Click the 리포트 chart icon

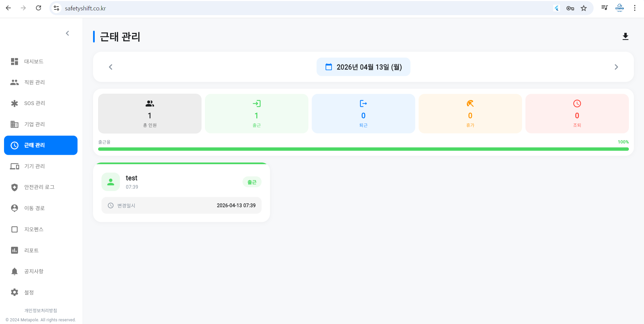click(x=14, y=250)
